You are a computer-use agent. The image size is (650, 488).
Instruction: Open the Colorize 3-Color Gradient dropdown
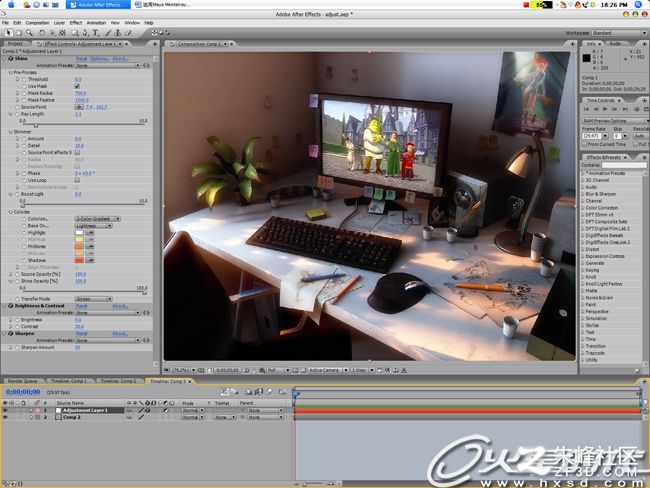(97, 219)
